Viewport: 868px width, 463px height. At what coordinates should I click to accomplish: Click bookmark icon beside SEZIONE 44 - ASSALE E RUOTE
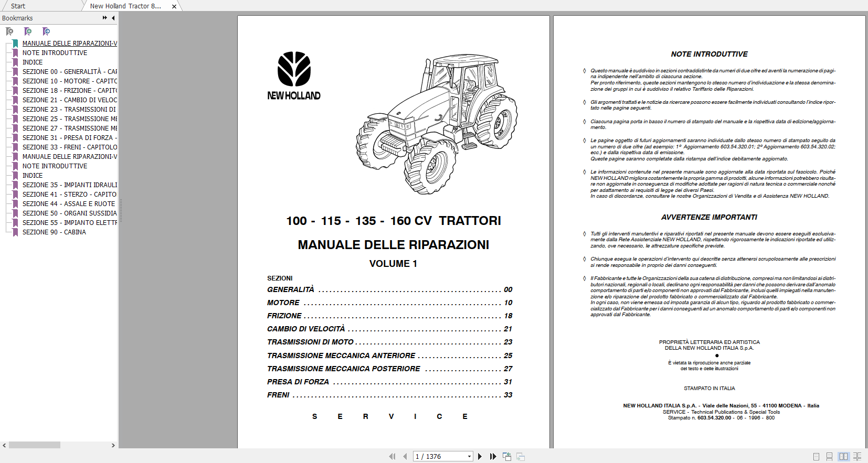pos(15,204)
